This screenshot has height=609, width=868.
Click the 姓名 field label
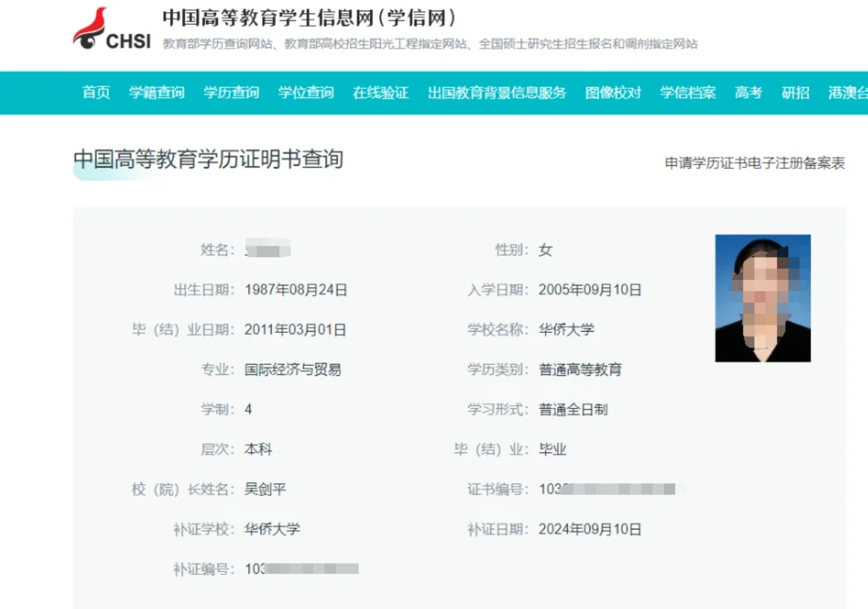(218, 251)
